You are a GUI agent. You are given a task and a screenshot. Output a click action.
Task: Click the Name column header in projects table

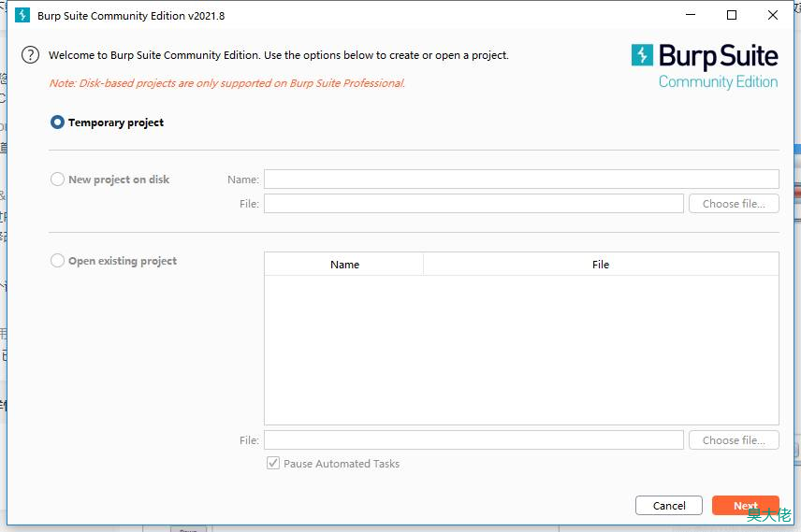pos(344,265)
